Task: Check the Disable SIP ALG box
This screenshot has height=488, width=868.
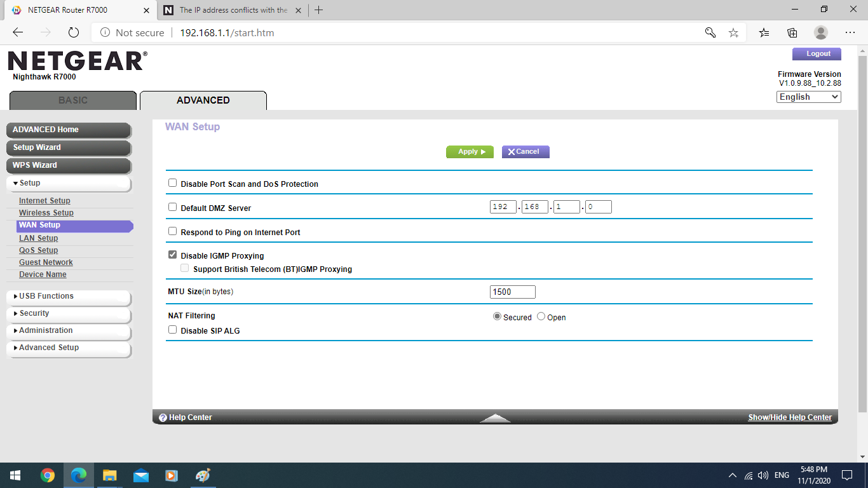Action: 172,330
